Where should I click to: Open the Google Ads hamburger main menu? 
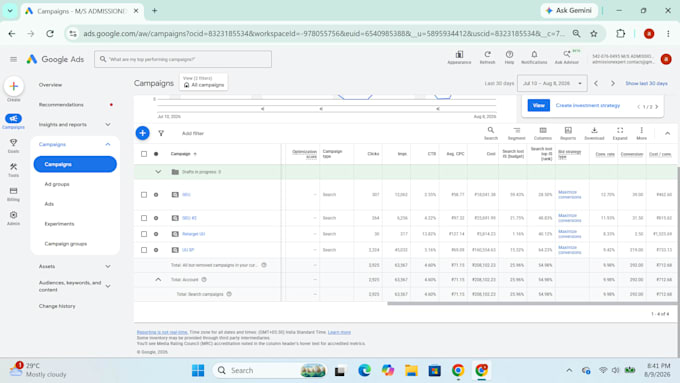pyautogui.click(x=13, y=59)
